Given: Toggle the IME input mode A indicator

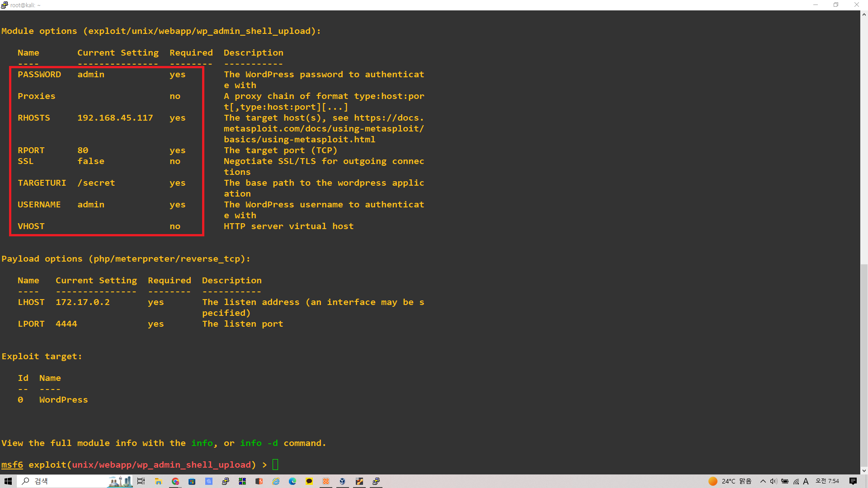Looking at the screenshot, I should [x=806, y=481].
